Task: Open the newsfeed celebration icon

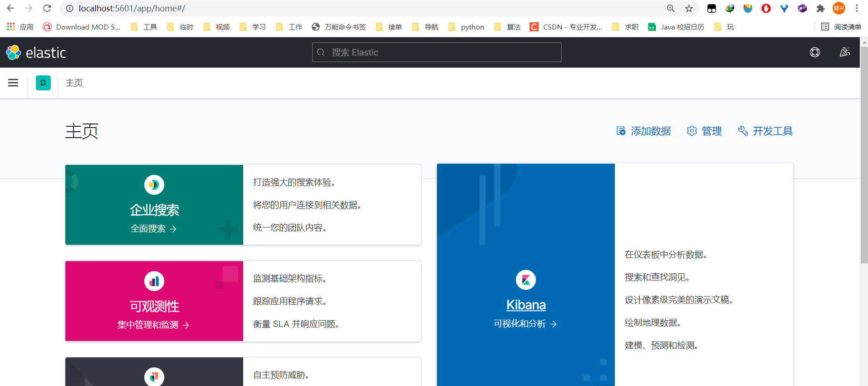Action: click(845, 52)
